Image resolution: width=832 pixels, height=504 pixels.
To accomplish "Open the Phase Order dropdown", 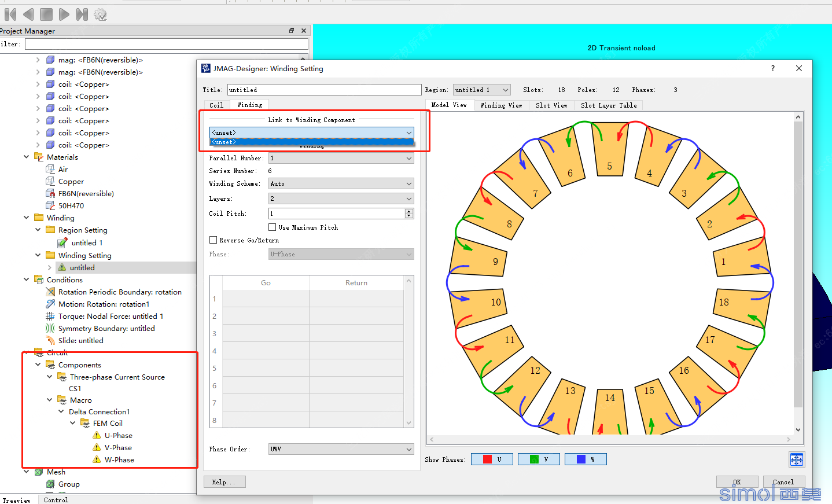I will [341, 449].
